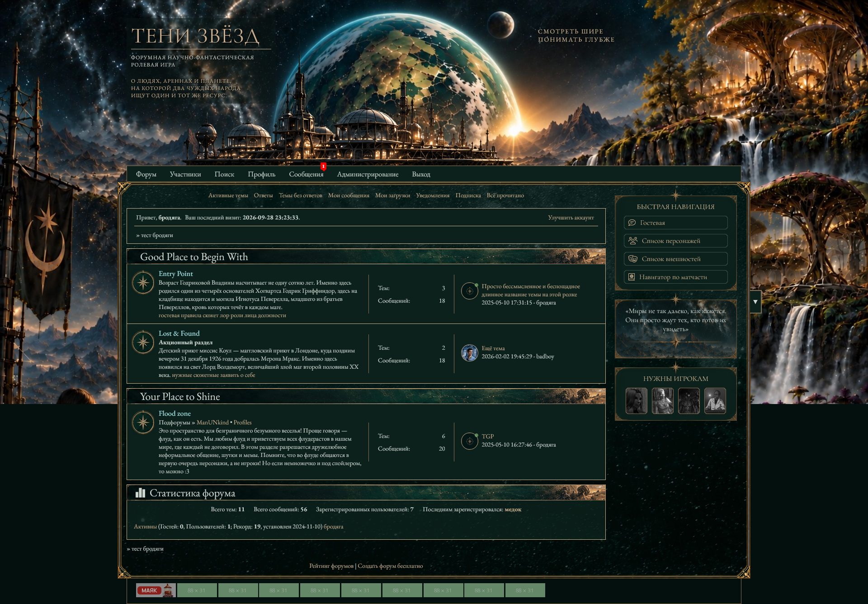Click the third character portrait under Нужны игрокам
This screenshot has width=868, height=604.
point(689,401)
